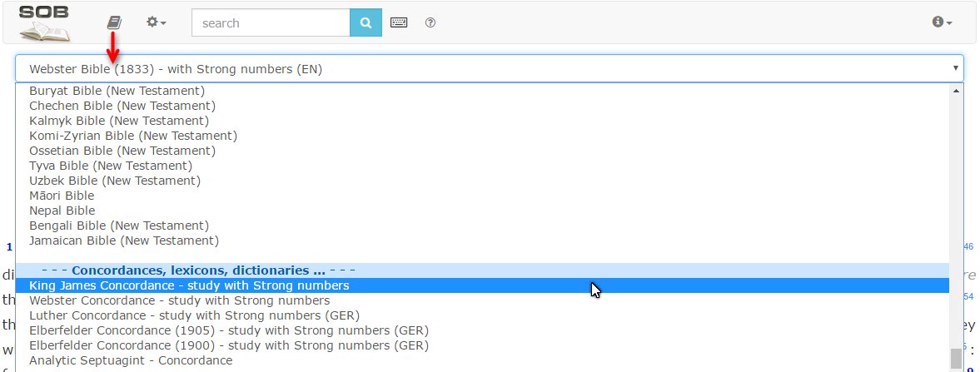This screenshot has height=372, width=980.
Task: Open the info menu at right
Action: (942, 22)
